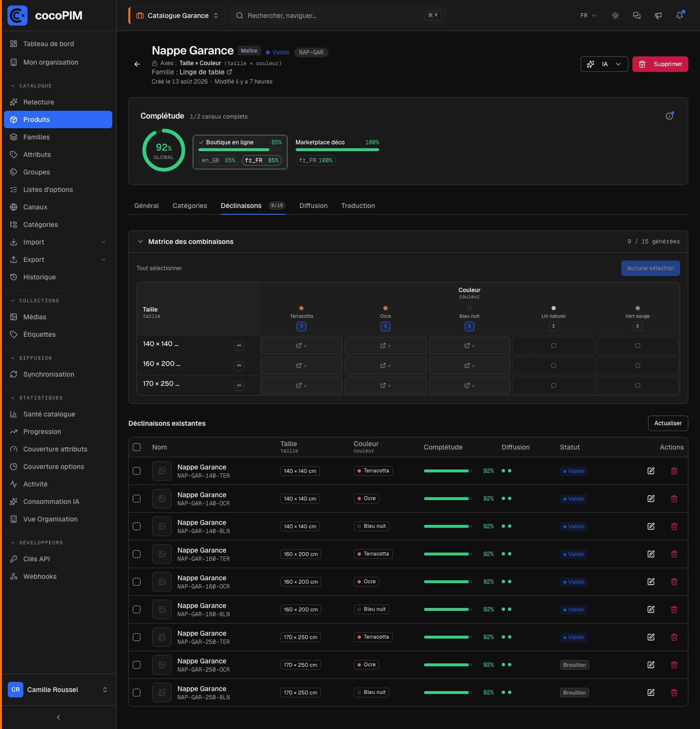
Task: Click the Terracotta color swatch column header
Action: tap(301, 312)
